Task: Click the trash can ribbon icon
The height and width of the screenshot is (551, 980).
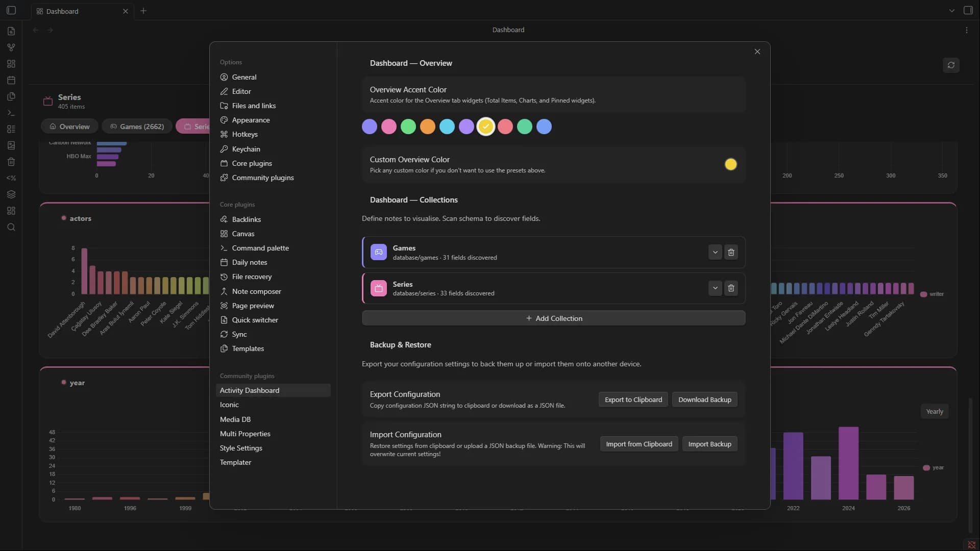Action: coord(11,162)
